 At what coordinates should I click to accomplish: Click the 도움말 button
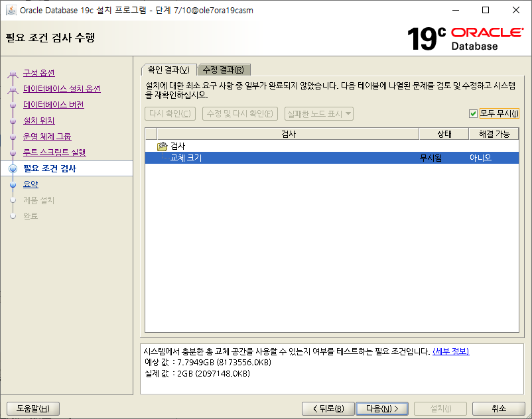33,408
